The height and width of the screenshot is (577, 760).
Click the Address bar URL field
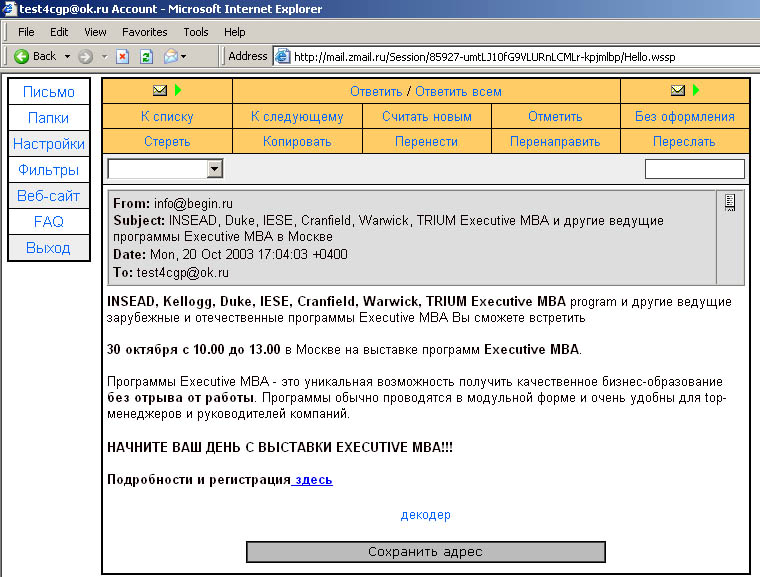tap(516, 57)
